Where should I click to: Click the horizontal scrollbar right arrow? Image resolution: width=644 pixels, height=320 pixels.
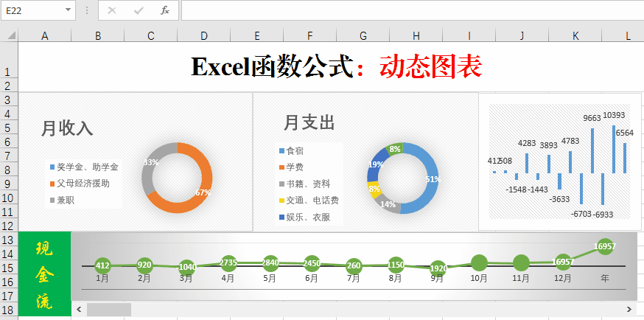click(629, 310)
